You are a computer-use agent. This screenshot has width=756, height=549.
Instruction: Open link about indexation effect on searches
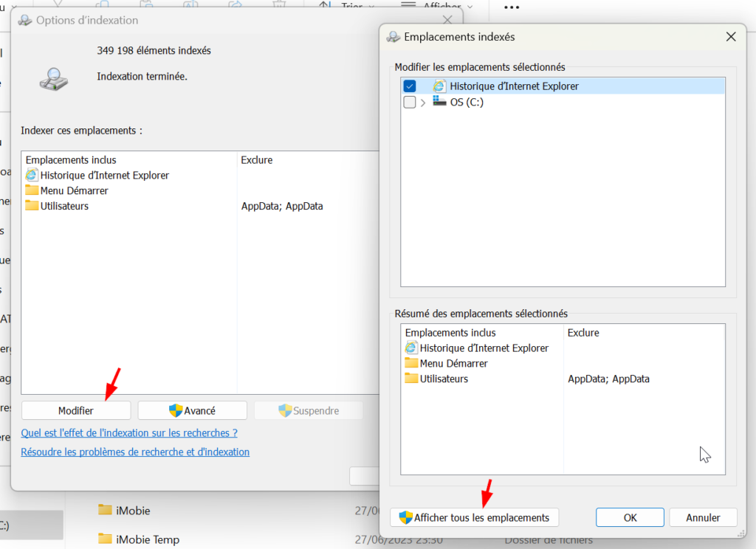click(129, 433)
